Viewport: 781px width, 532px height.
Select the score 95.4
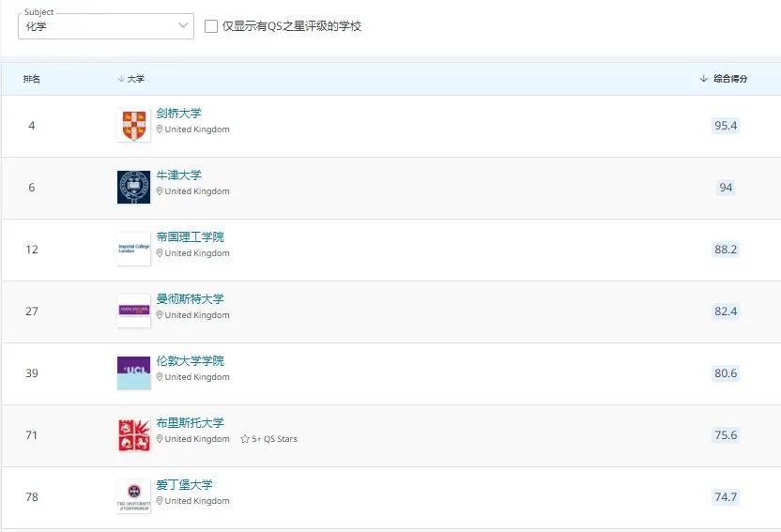click(x=726, y=126)
